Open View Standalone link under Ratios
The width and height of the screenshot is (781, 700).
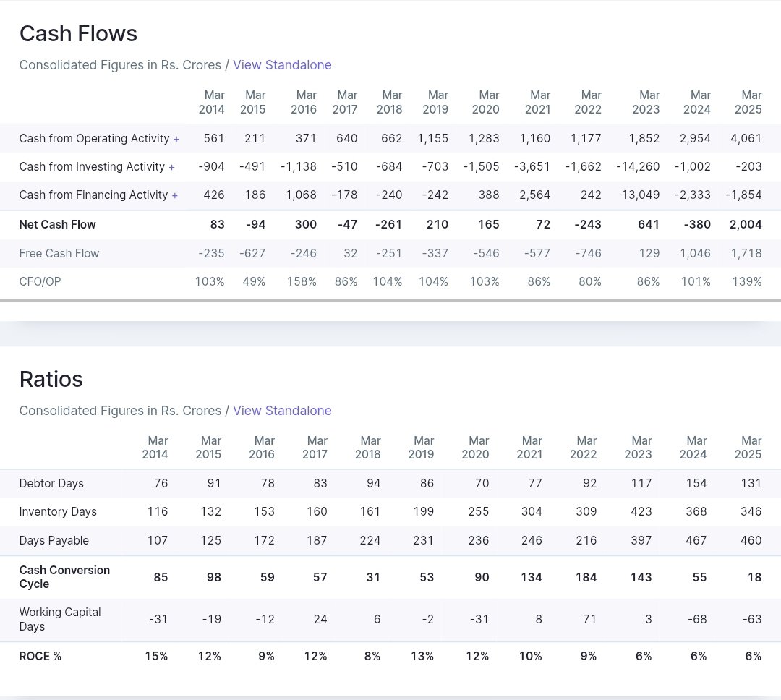(282, 411)
